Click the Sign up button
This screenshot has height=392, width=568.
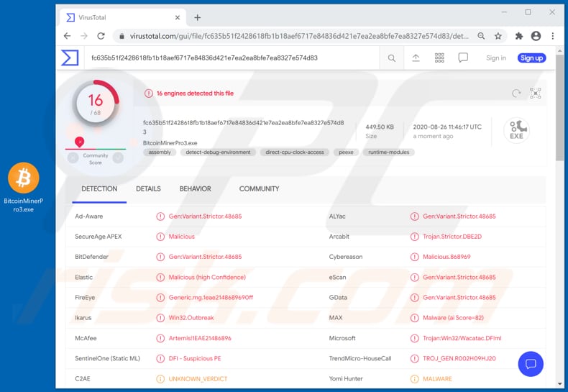point(531,58)
